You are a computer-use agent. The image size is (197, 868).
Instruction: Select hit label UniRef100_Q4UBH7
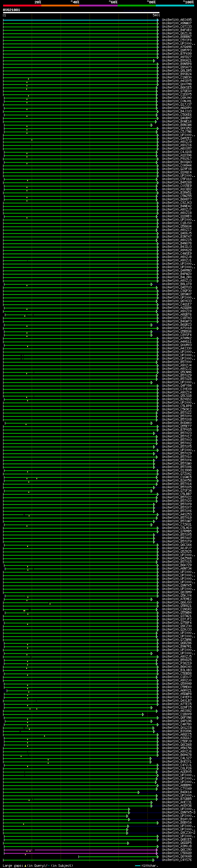click(x=176, y=118)
